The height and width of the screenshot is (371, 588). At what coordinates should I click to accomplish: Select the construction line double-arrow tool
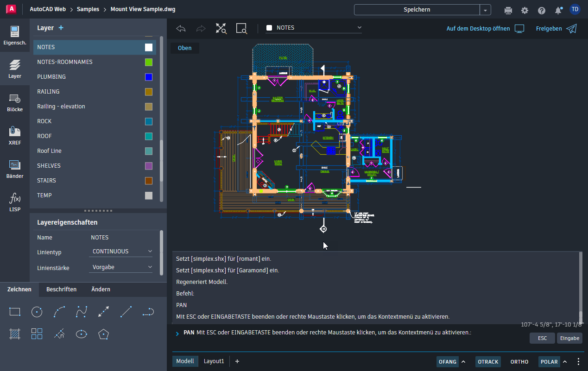coord(104,312)
